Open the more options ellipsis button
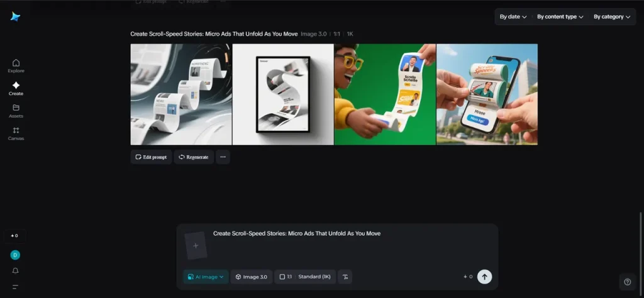644x298 pixels. click(x=223, y=157)
